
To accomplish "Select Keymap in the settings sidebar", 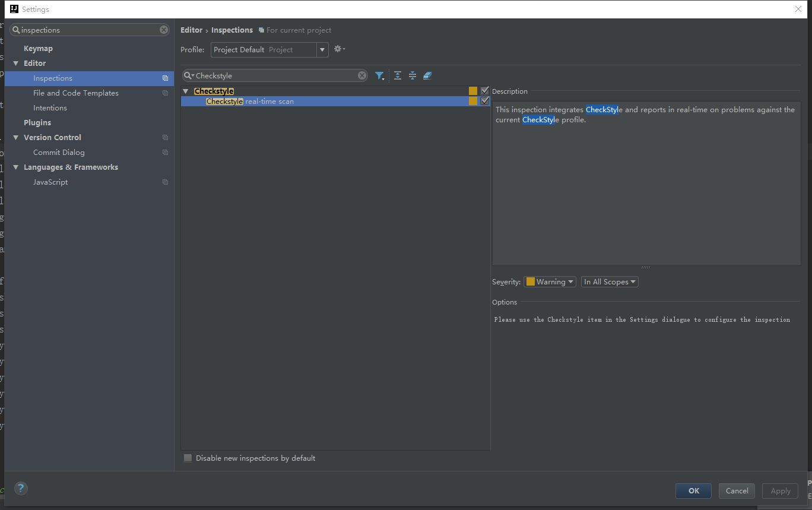I will point(38,48).
